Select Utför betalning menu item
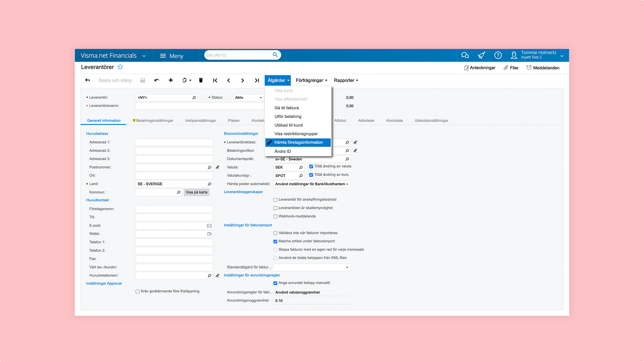Viewport: 644px width, 362px height. click(x=298, y=117)
